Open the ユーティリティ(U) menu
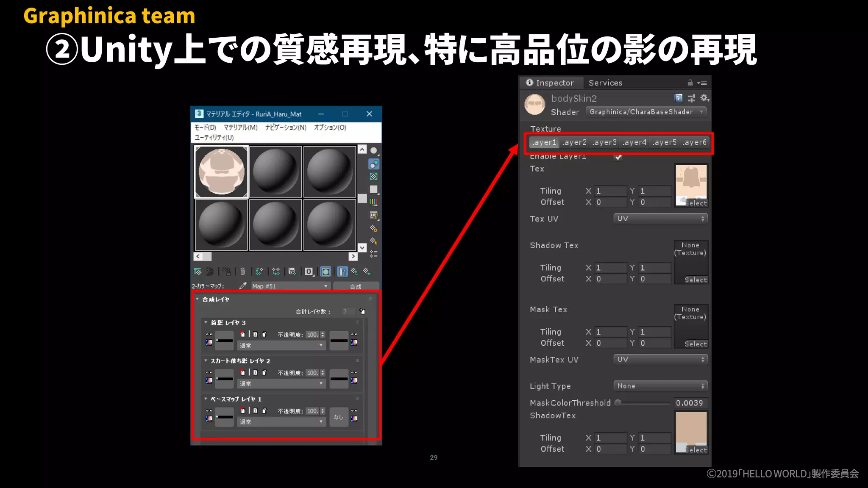Screen dimensions: 868x488 (214, 137)
